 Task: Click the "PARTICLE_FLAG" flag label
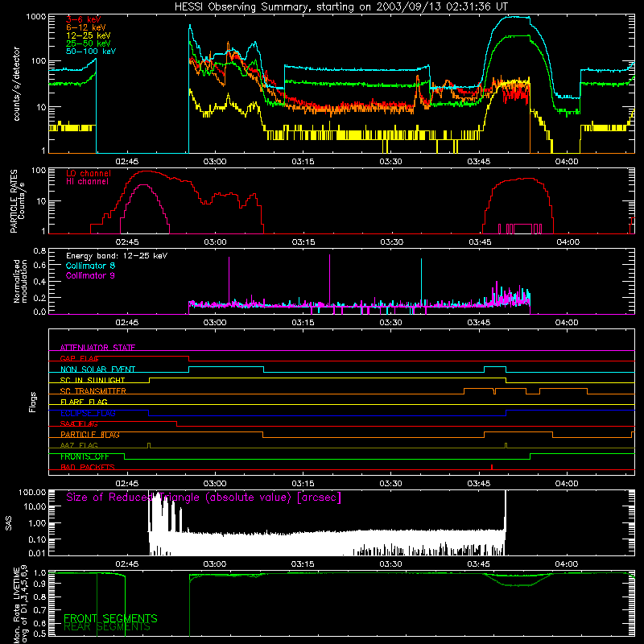[x=90, y=435]
